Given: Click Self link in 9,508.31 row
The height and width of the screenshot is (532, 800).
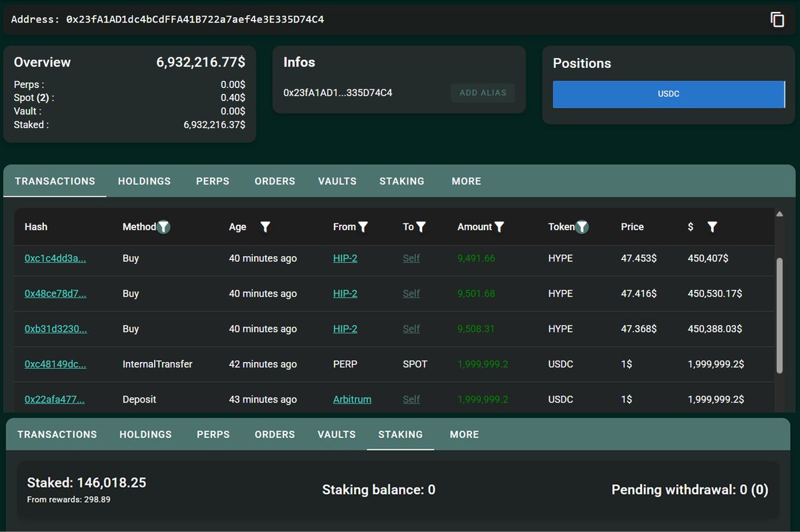Looking at the screenshot, I should point(411,329).
